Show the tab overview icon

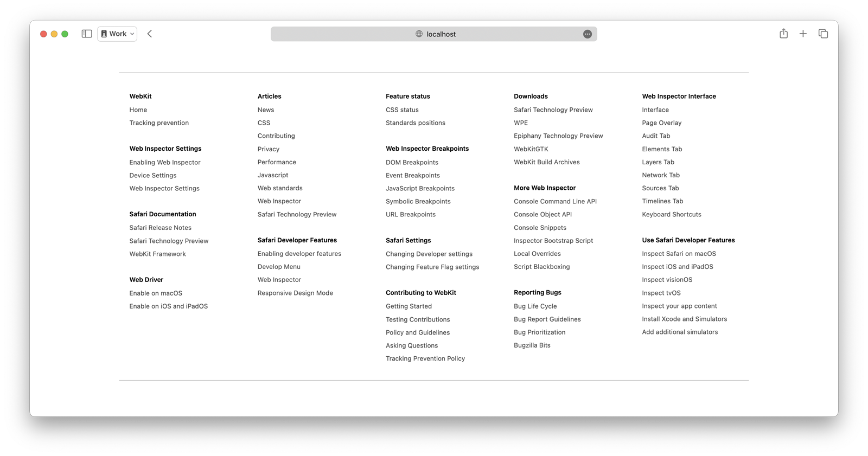point(823,34)
